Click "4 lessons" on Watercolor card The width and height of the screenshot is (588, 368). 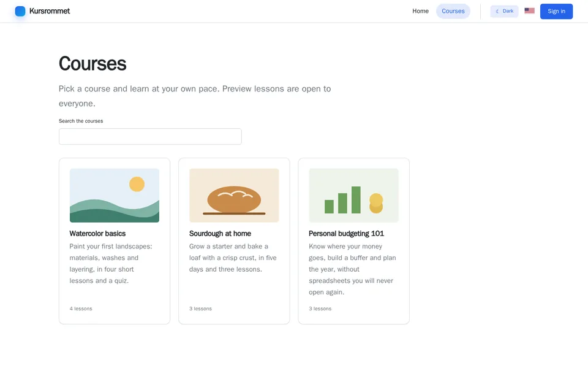pyautogui.click(x=81, y=309)
